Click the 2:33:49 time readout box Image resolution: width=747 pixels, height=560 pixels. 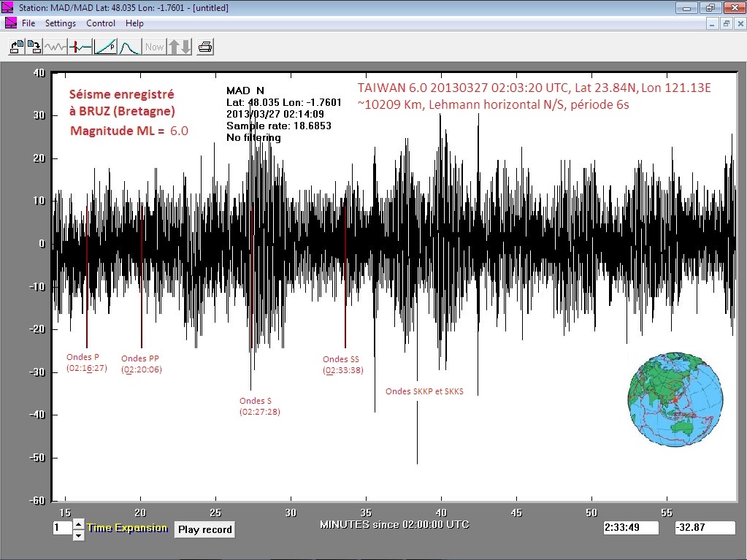point(631,528)
